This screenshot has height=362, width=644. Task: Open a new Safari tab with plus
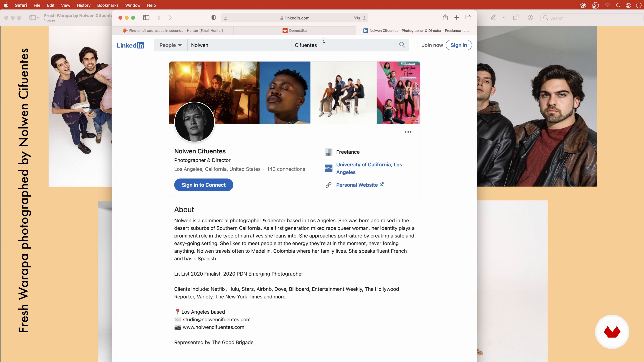click(x=457, y=17)
